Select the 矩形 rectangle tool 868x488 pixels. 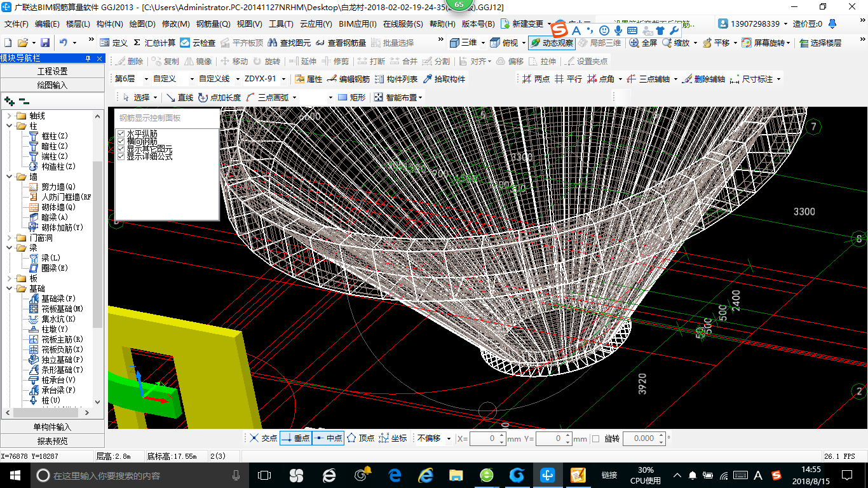tap(352, 97)
